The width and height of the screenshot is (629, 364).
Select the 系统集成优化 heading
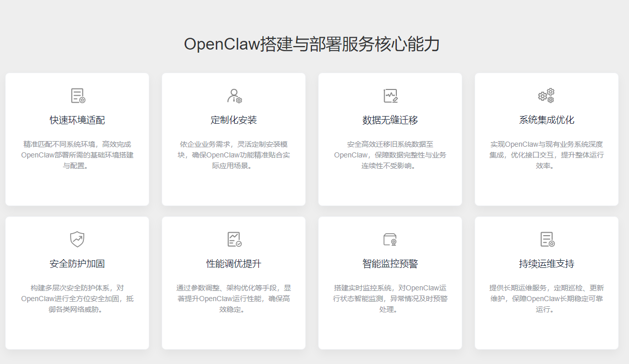547,120
